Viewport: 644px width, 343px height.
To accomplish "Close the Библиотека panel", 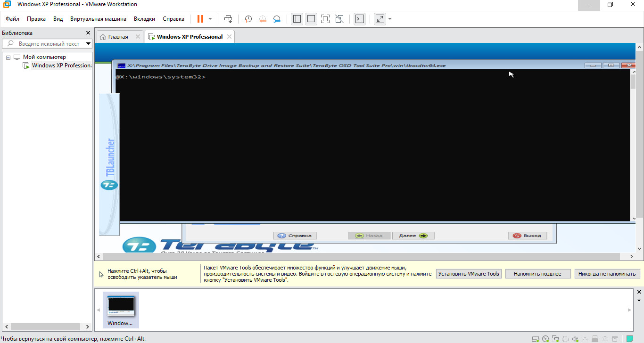I will click(x=88, y=33).
